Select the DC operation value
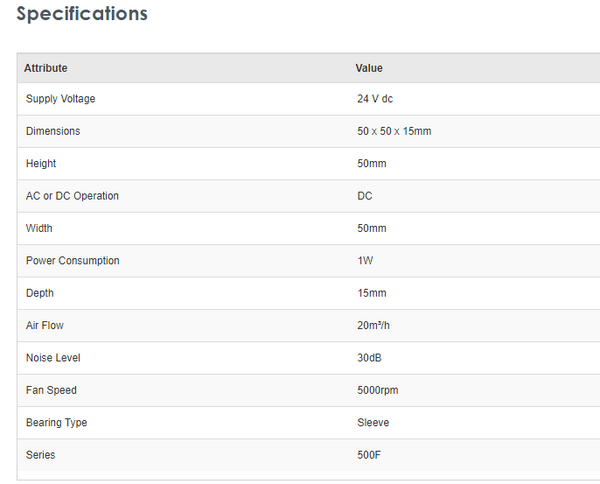Screen dimensions: 600x484 pos(364,196)
